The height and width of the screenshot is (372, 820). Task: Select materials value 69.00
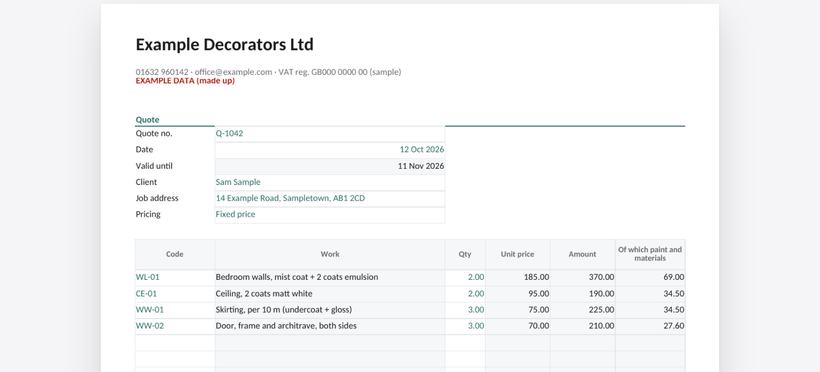point(650,277)
